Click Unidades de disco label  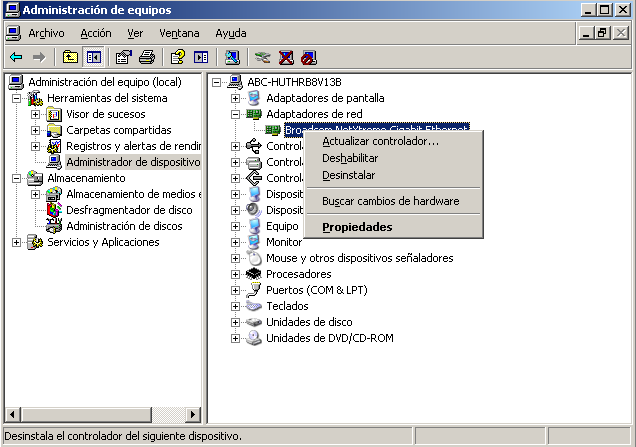pos(309,322)
